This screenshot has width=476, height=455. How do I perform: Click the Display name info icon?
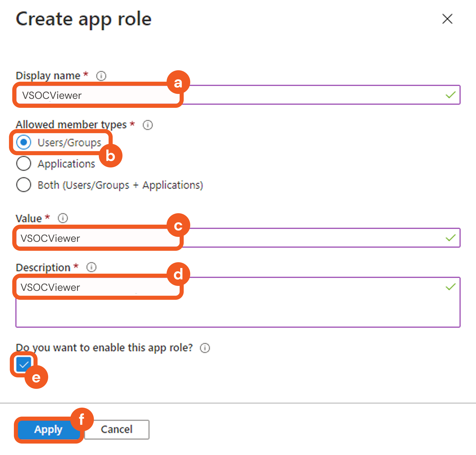coord(101,76)
